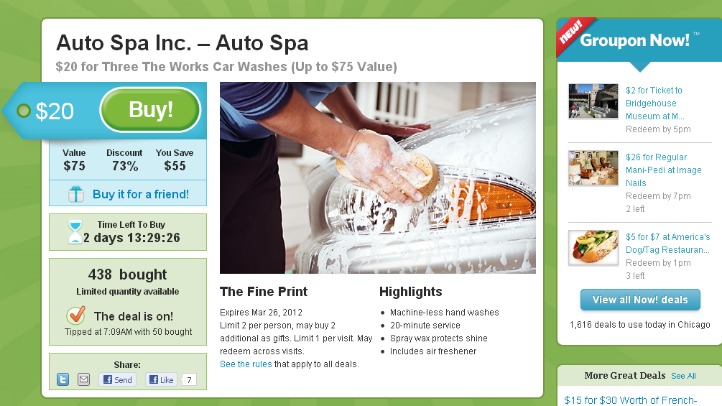Click 'See All' next to More Great Deals

pos(683,376)
